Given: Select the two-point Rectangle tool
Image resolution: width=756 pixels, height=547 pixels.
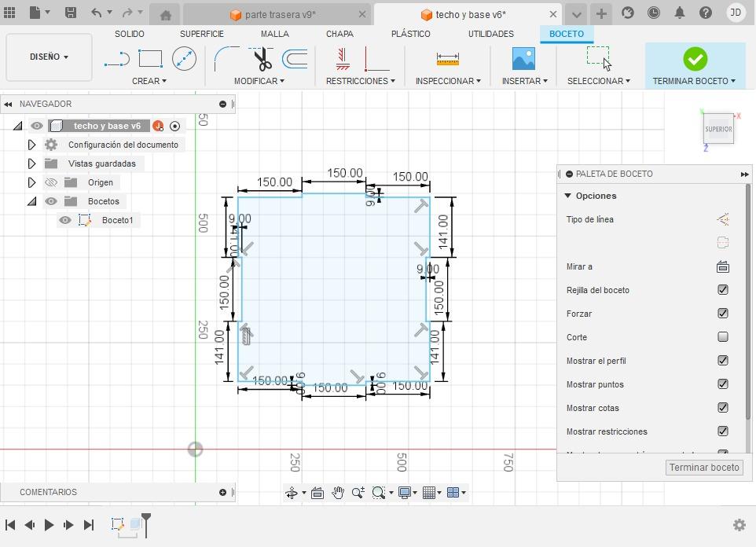Looking at the screenshot, I should click(x=150, y=59).
